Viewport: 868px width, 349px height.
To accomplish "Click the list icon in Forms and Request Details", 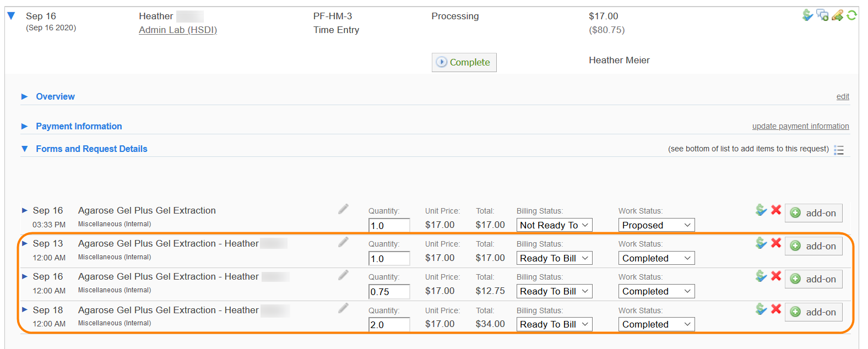I will tap(839, 150).
